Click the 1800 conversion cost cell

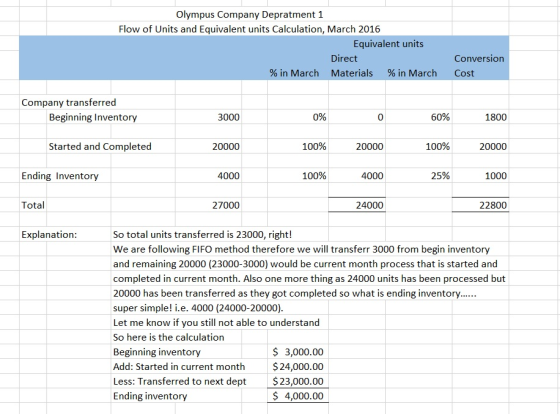[496, 117]
